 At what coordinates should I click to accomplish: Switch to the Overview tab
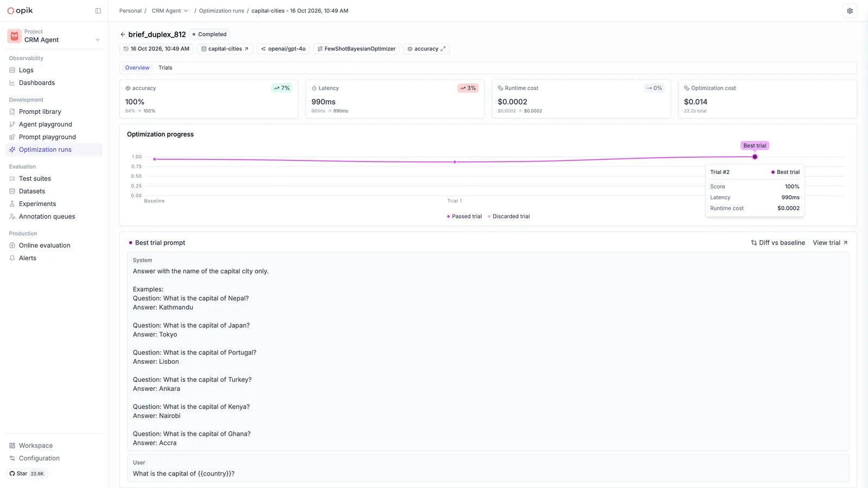(x=137, y=68)
